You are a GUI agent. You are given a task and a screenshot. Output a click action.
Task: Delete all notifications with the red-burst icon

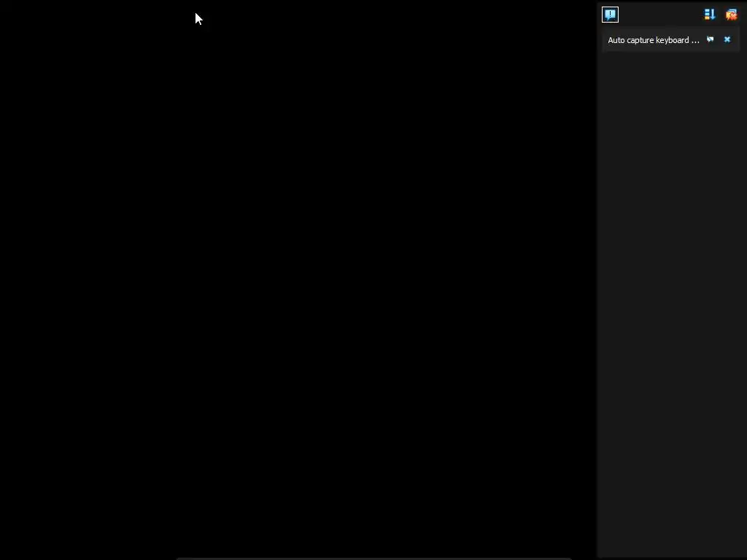(731, 15)
